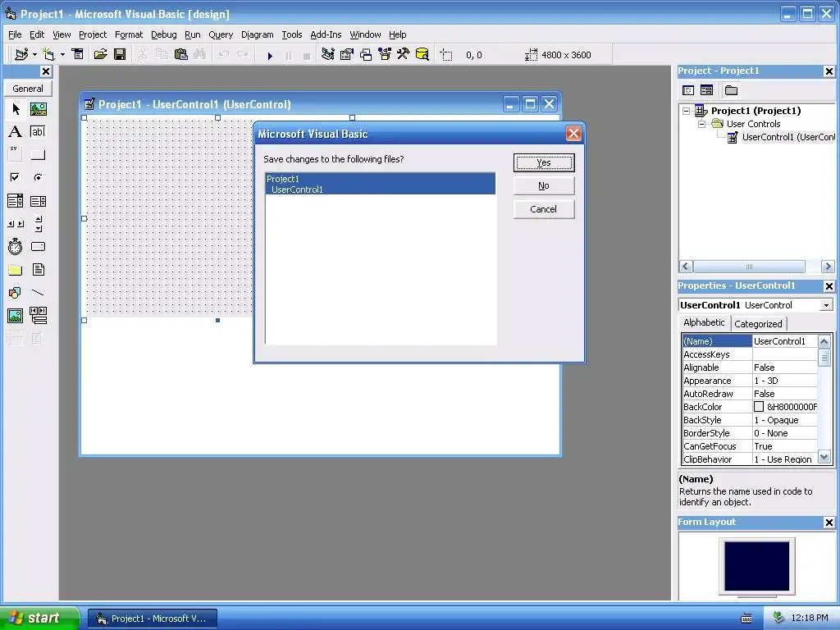Select the Pointer tool in the toolbox
This screenshot has height=630, width=840.
(16, 109)
